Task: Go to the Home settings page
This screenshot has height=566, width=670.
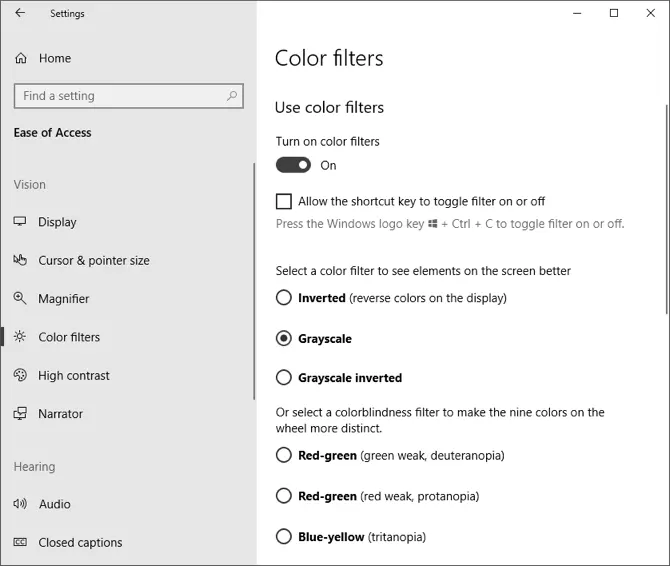Action: [x=55, y=58]
